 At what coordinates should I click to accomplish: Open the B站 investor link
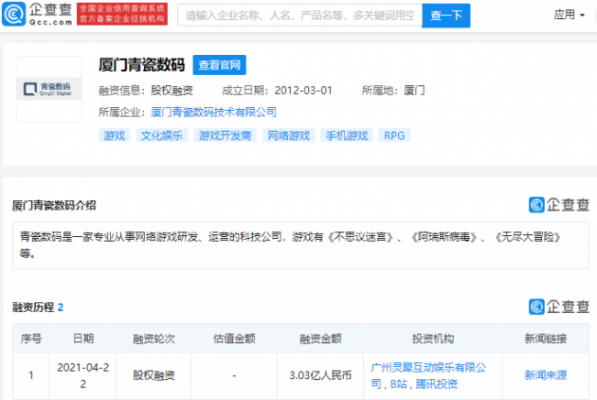(x=399, y=384)
